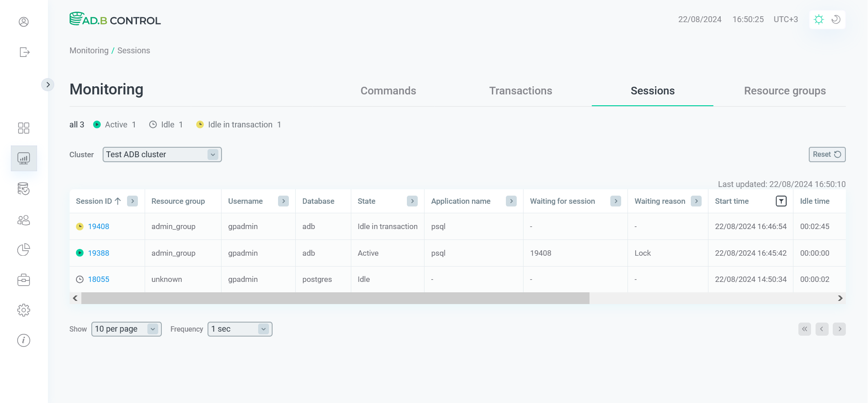The image size is (868, 403).
Task: Open the settings gear icon in sidebar
Action: click(x=24, y=310)
